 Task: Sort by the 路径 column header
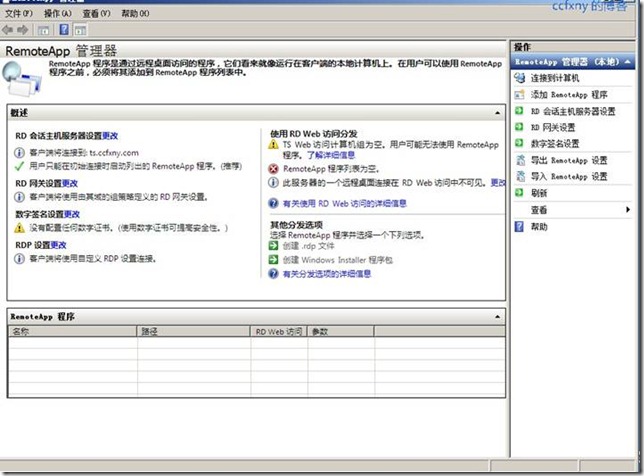coord(194,331)
